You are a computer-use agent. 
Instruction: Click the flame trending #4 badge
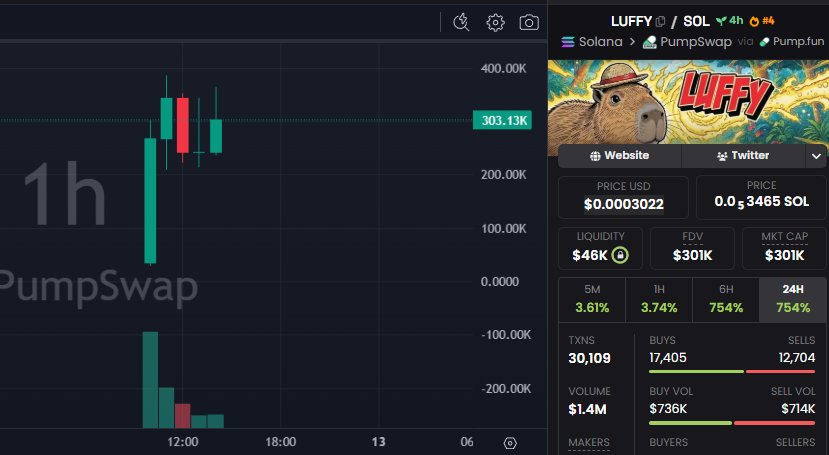tap(761, 21)
